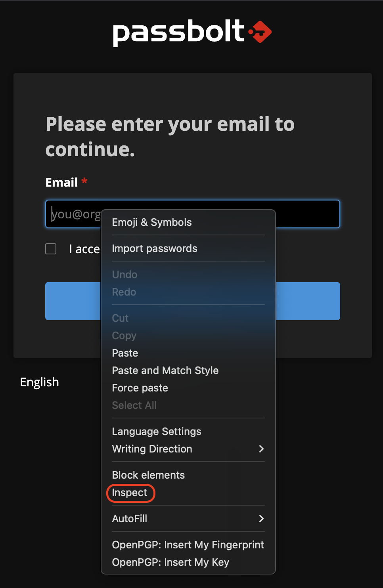Expand the Writing Direction submenu chevron
383x588 pixels.
[x=261, y=449]
